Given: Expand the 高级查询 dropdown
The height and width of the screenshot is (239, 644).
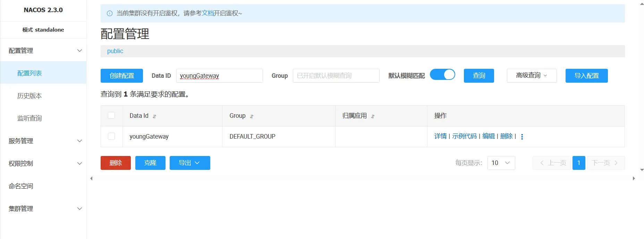Looking at the screenshot, I should click(532, 76).
